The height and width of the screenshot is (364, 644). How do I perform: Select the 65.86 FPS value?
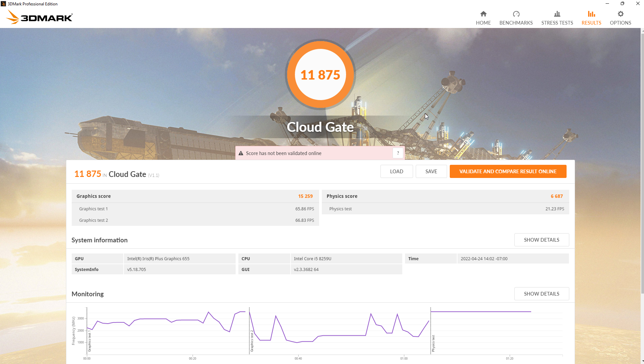tap(305, 209)
